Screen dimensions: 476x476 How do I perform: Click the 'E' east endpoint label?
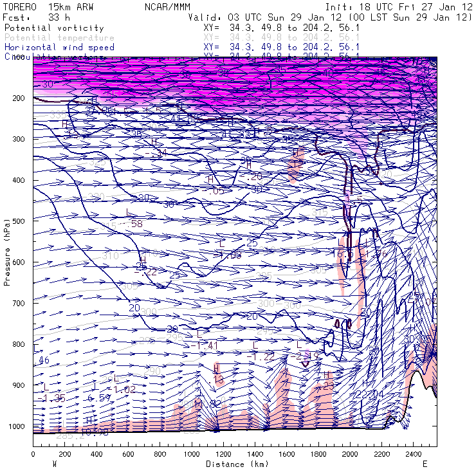click(x=425, y=464)
